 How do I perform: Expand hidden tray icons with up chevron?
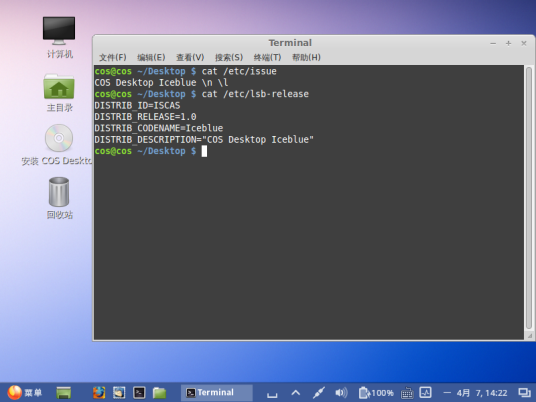click(296, 393)
